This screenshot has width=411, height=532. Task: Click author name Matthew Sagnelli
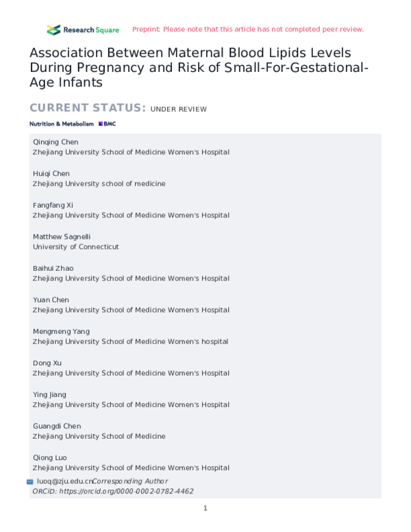pos(62,237)
